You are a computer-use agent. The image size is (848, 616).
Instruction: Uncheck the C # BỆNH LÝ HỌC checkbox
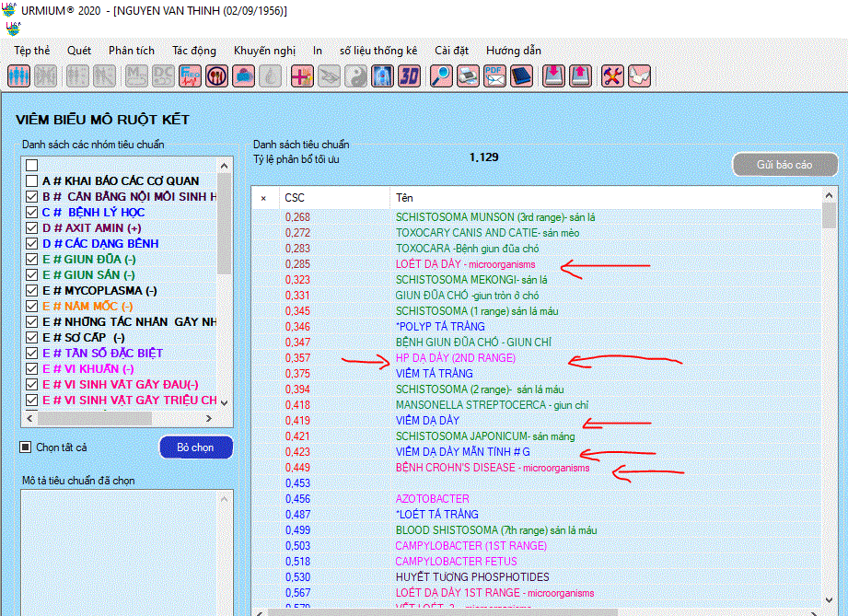pos(32,213)
